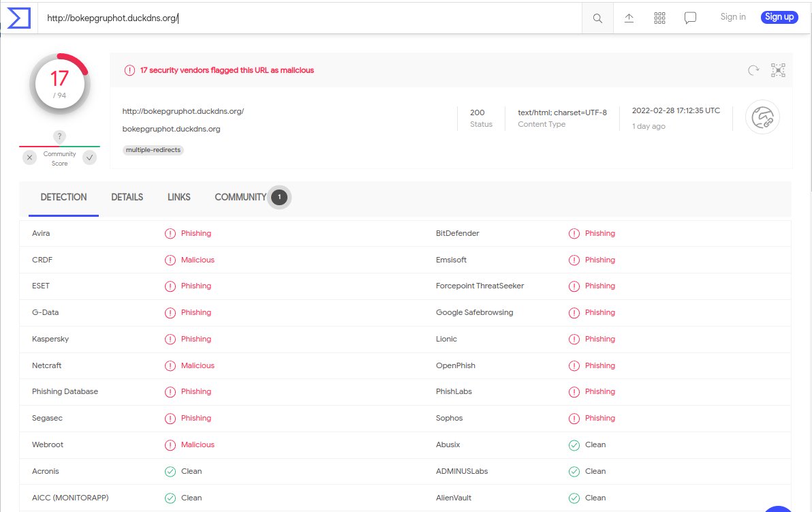Click the Lionic vendor name
Viewport: 812px width, 512px height.
(446, 340)
